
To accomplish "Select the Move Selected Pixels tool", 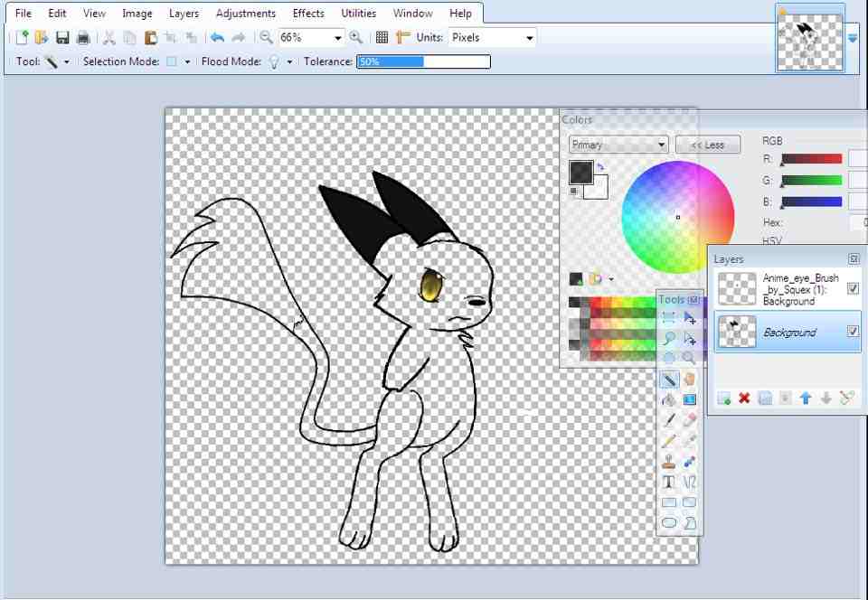I will [x=689, y=318].
